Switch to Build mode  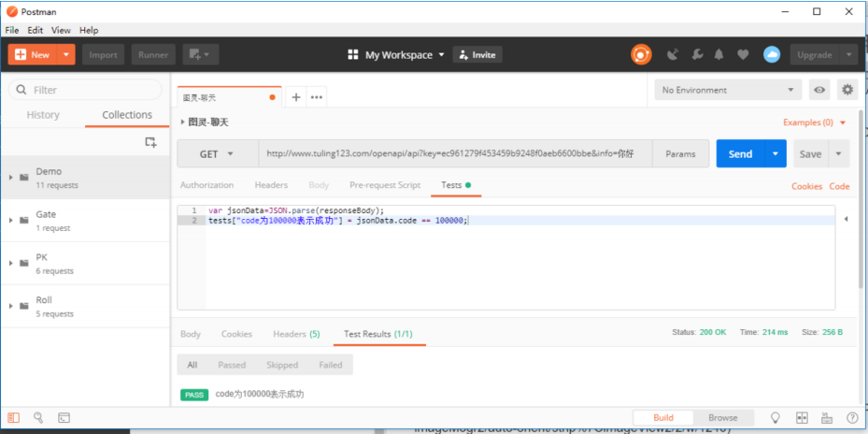pyautogui.click(x=663, y=417)
